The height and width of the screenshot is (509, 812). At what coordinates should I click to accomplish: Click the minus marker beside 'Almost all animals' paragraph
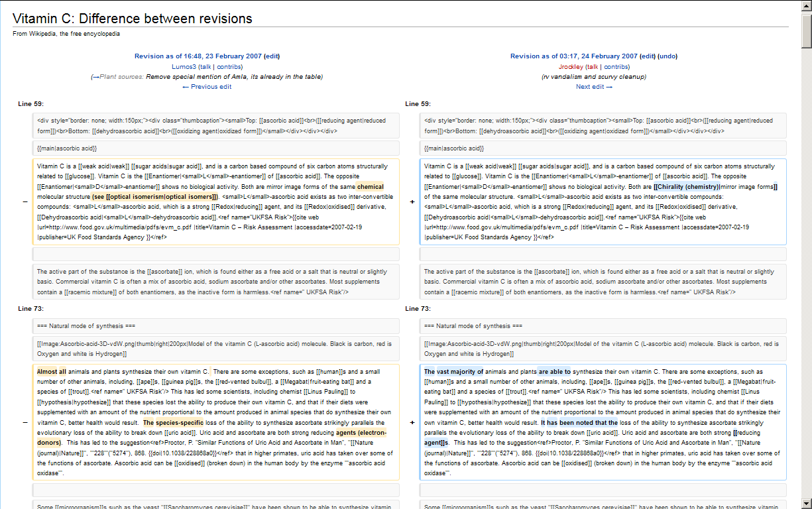tap(25, 422)
